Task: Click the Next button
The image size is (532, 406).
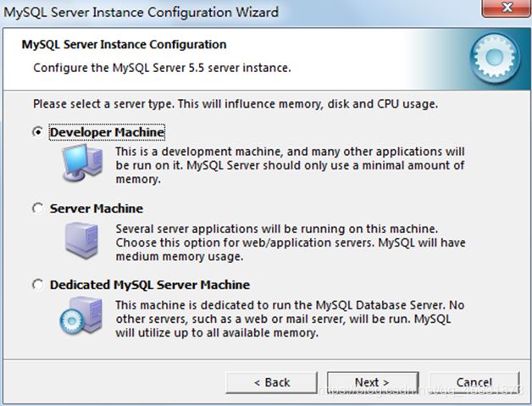Action: (x=373, y=382)
